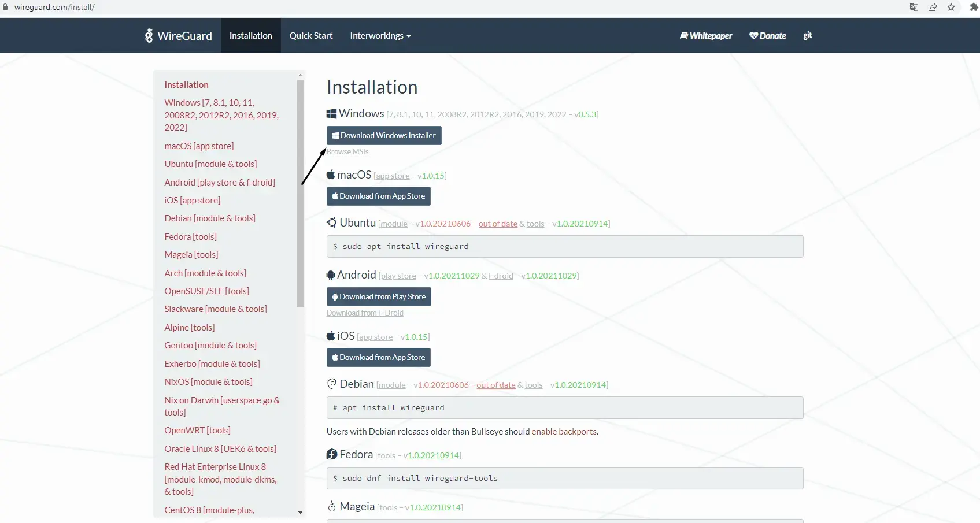This screenshot has height=523, width=980.
Task: Select Debian [module & tools] in sidebar
Action: [210, 218]
